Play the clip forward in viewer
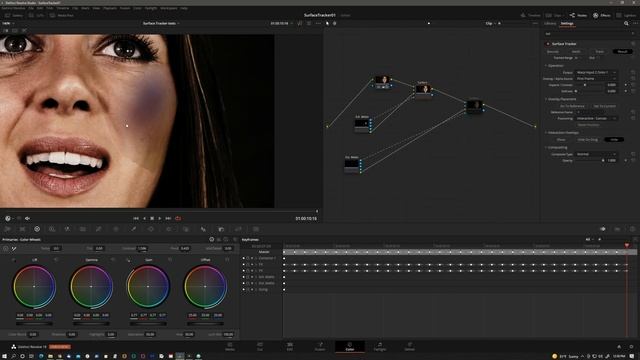 [x=160, y=218]
